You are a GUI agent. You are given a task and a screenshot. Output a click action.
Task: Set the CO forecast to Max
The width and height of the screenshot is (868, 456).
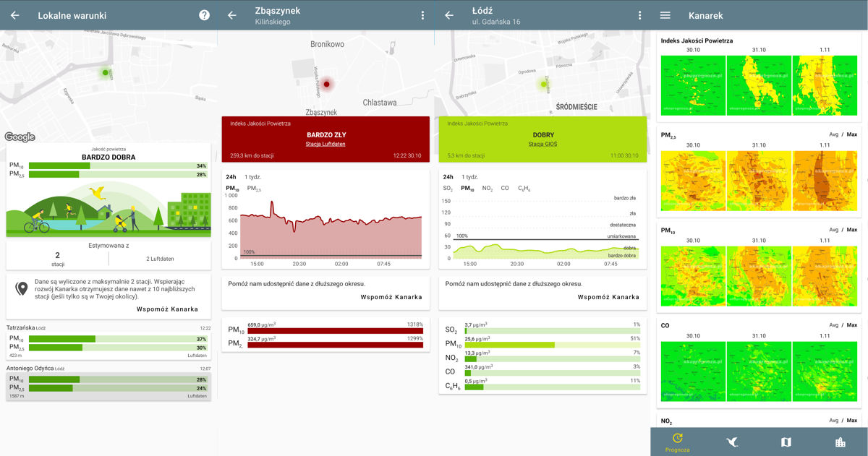point(852,325)
